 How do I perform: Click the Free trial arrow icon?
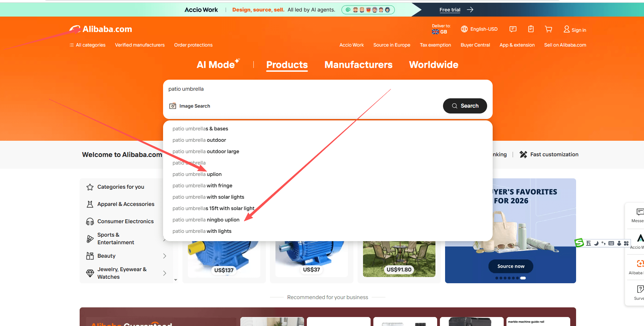coord(470,10)
